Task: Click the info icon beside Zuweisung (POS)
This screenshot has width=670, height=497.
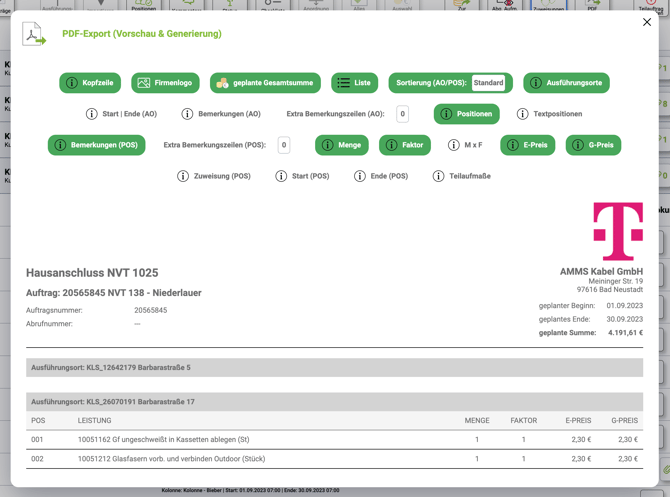Action: point(183,176)
